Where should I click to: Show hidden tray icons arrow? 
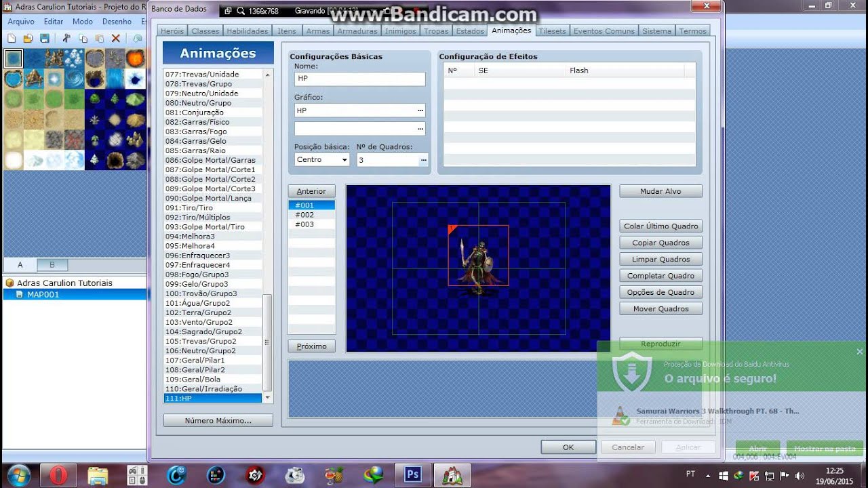coord(708,475)
